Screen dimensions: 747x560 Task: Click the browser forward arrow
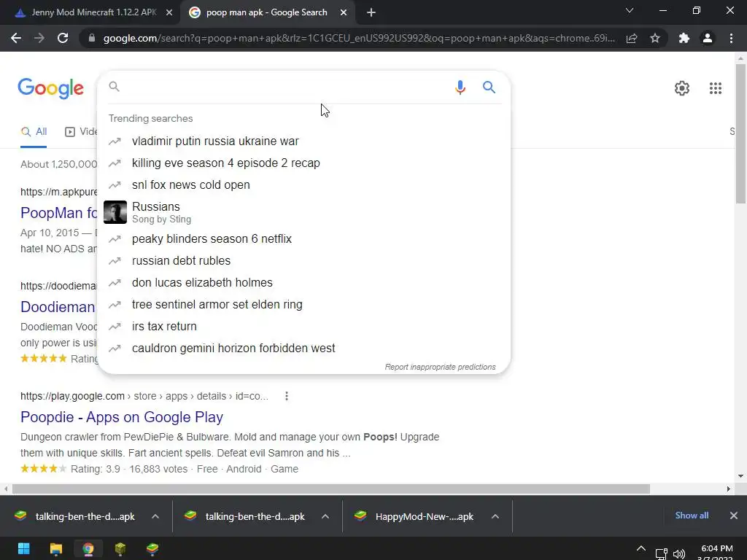39,38
